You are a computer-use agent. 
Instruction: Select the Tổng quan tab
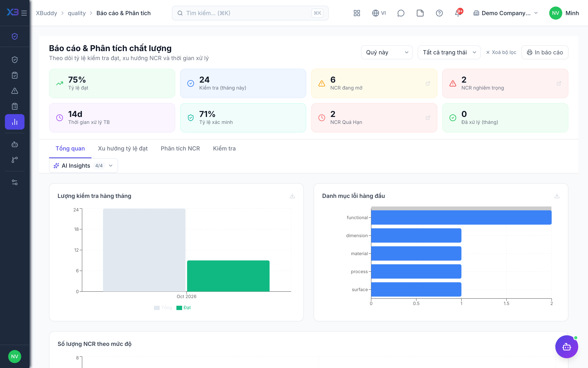tap(70, 148)
